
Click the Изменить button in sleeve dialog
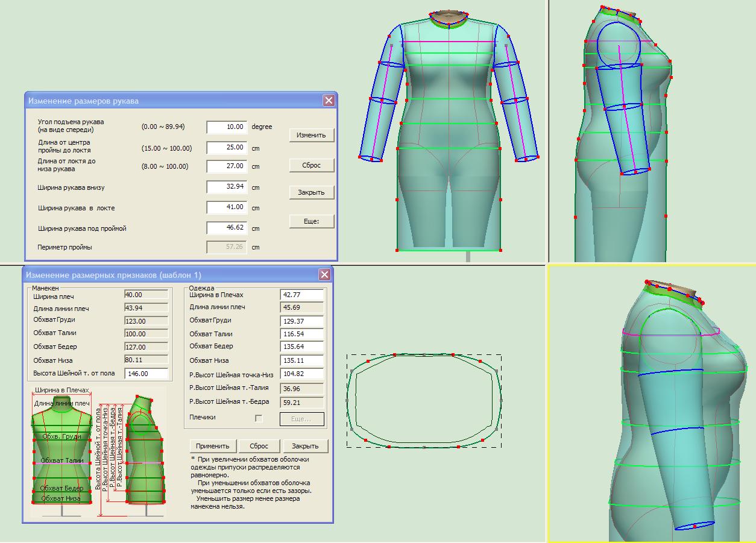[x=311, y=136]
